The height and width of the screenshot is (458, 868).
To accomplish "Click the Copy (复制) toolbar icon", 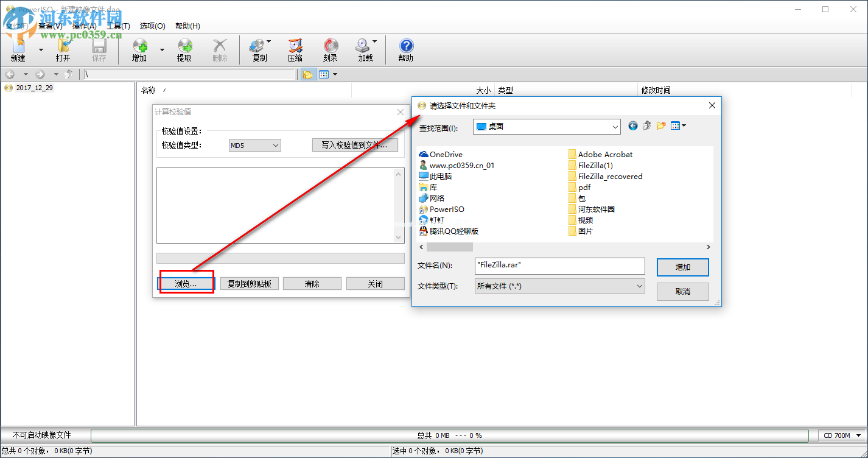I will [259, 50].
